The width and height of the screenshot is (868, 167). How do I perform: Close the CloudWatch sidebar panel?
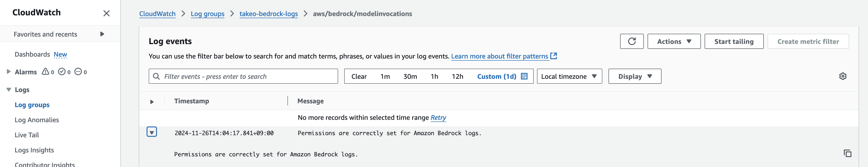[x=107, y=13]
